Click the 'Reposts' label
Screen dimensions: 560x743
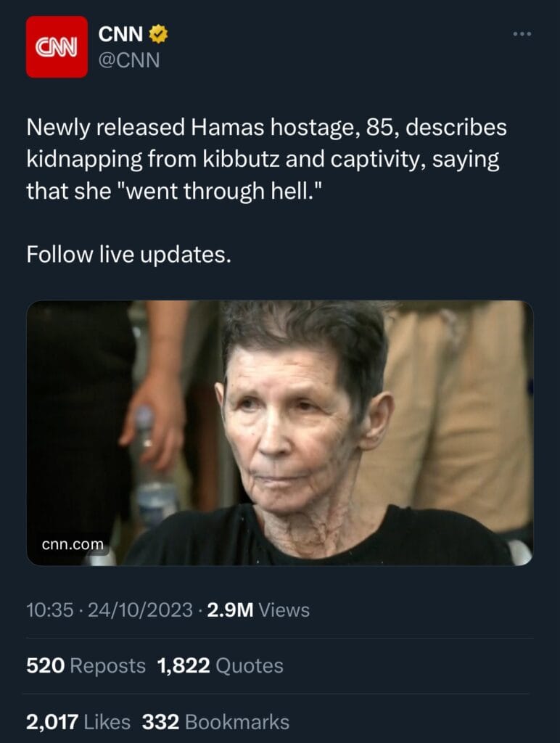[107, 666]
